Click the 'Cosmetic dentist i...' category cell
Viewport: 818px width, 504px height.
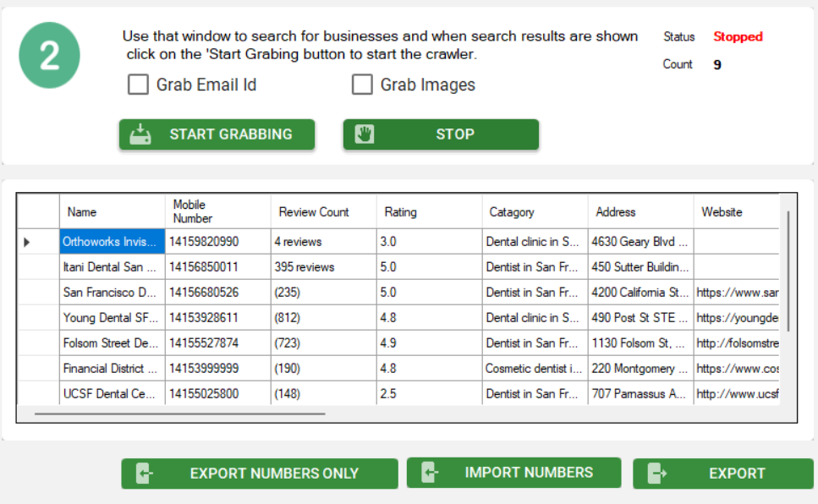click(535, 369)
